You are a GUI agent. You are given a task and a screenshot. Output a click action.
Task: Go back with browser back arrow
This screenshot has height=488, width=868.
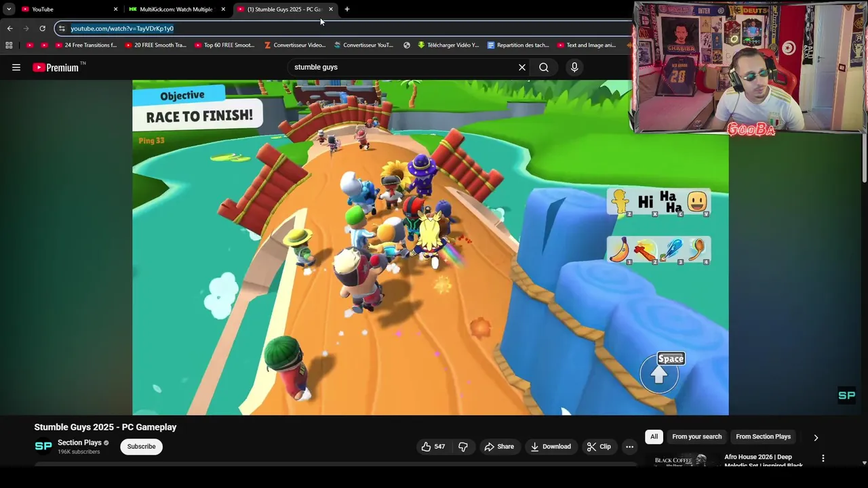point(9,28)
